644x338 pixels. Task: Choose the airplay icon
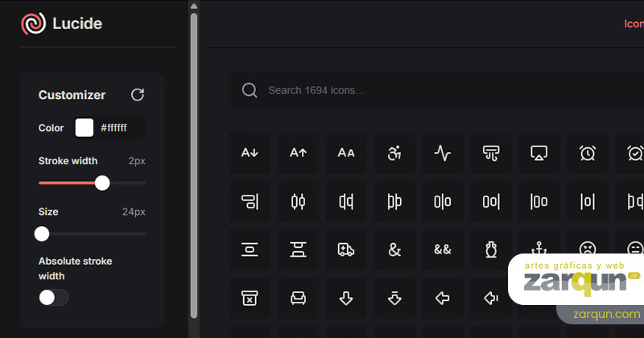pos(539,153)
